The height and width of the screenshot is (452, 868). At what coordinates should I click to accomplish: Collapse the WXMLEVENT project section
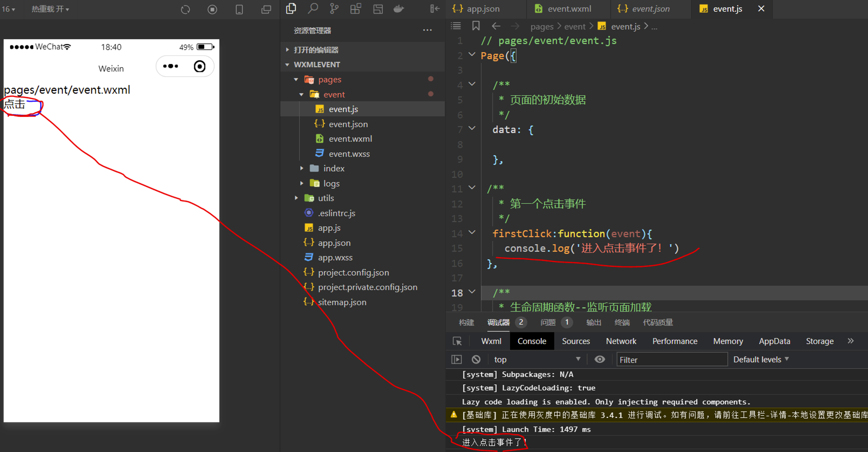288,65
